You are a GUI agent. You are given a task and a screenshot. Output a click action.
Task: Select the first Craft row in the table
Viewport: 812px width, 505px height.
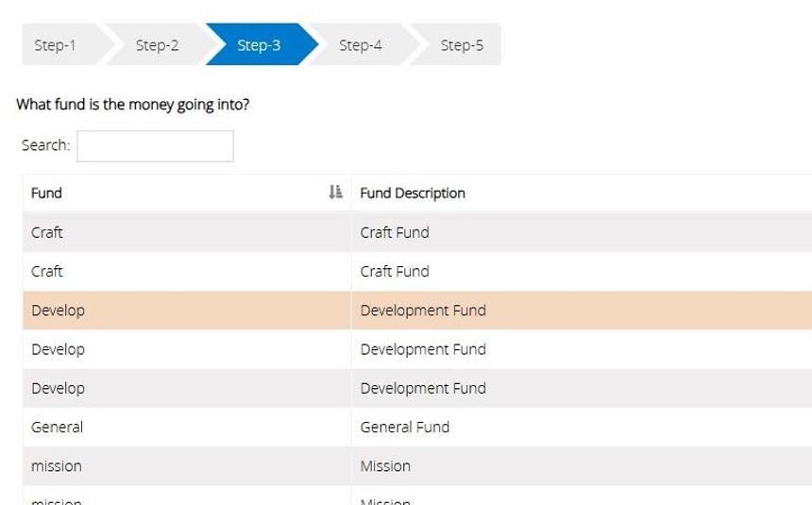(47, 232)
